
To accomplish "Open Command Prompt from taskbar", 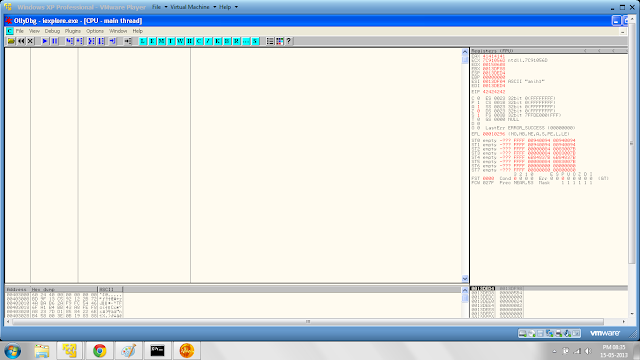I will 158,351.
